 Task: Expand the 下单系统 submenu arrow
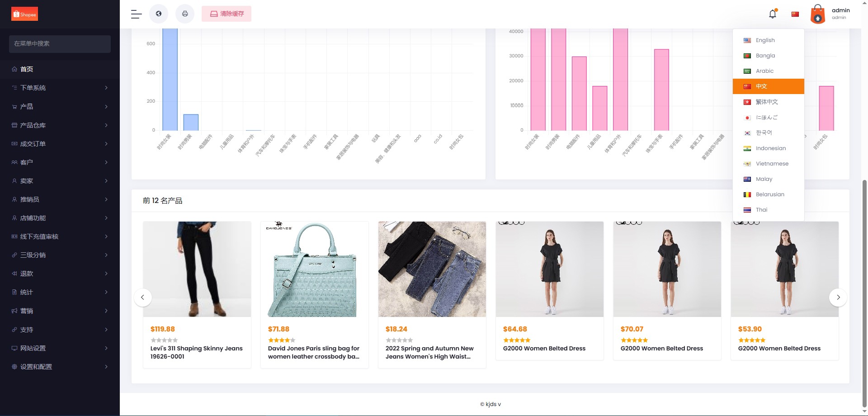pos(106,88)
